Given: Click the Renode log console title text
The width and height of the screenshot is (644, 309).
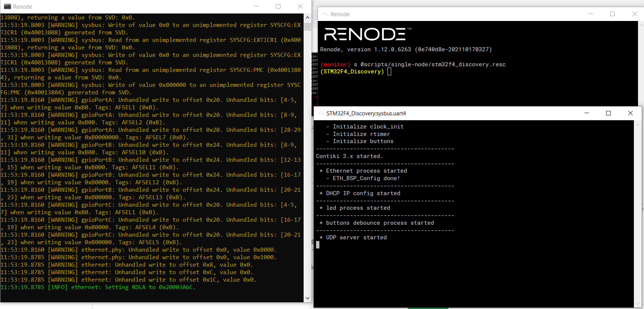Looking at the screenshot, I should [22, 6].
